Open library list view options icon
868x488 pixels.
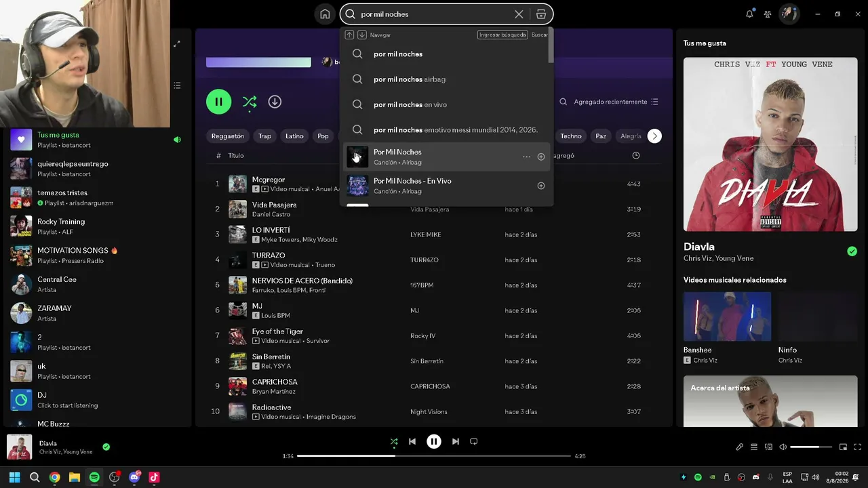pos(177,86)
